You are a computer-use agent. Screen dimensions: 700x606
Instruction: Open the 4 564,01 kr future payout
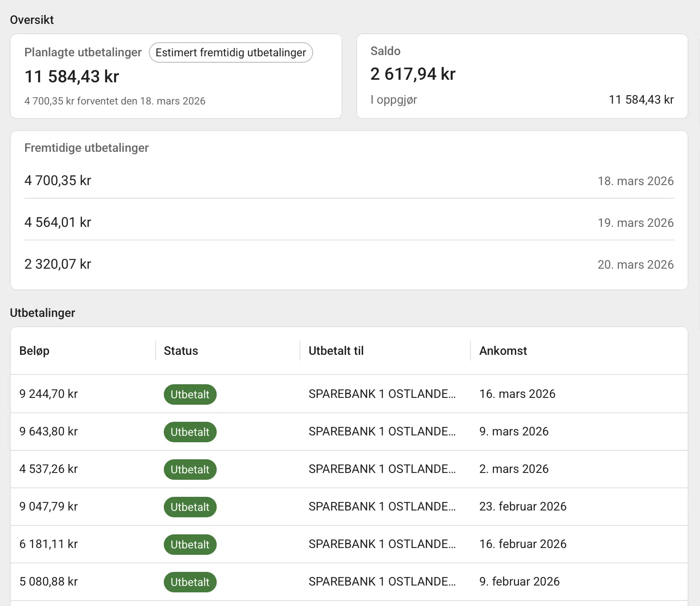click(58, 223)
